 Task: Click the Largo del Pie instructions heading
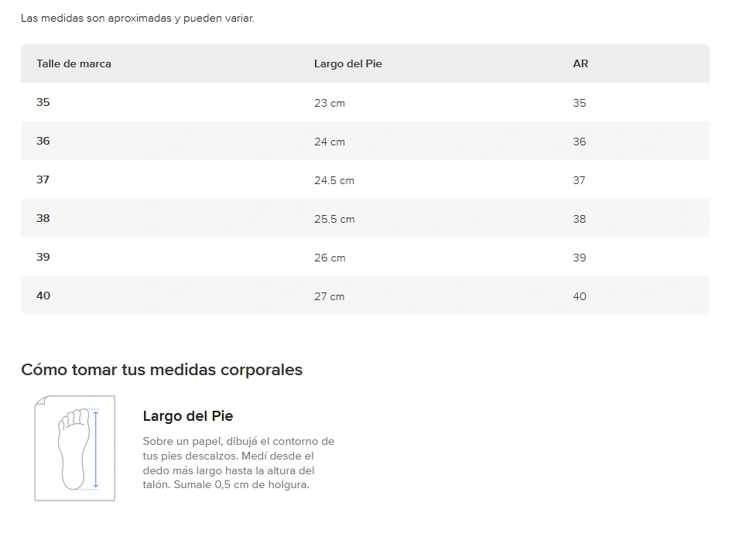click(x=187, y=416)
